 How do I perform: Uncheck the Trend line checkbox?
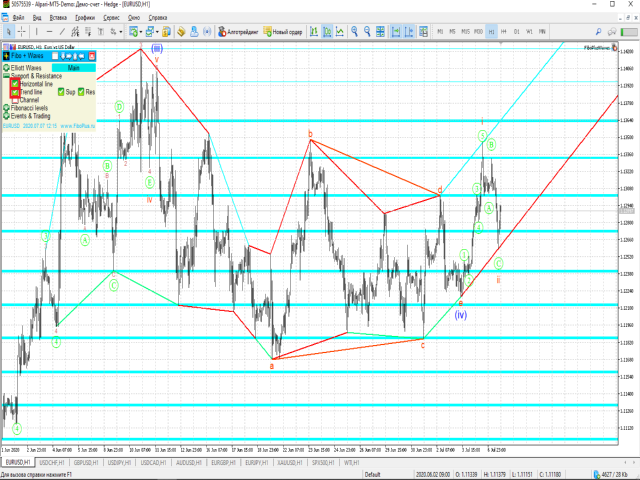(15, 92)
